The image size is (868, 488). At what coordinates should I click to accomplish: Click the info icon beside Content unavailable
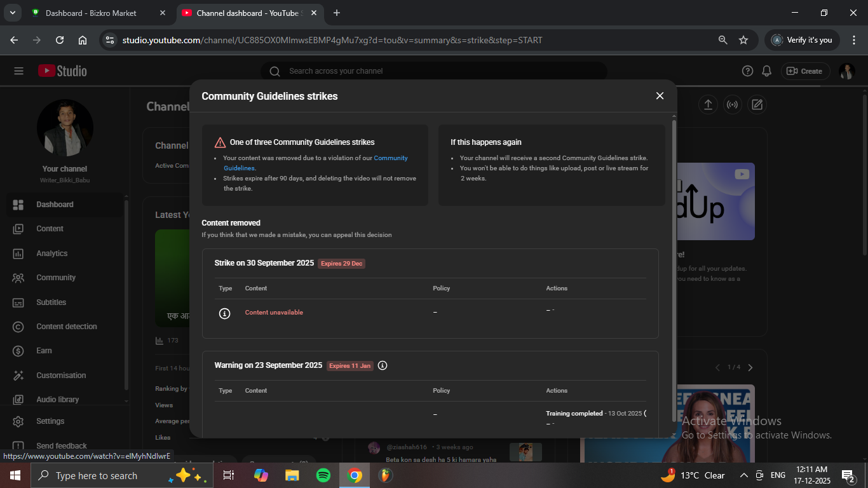pyautogui.click(x=224, y=313)
